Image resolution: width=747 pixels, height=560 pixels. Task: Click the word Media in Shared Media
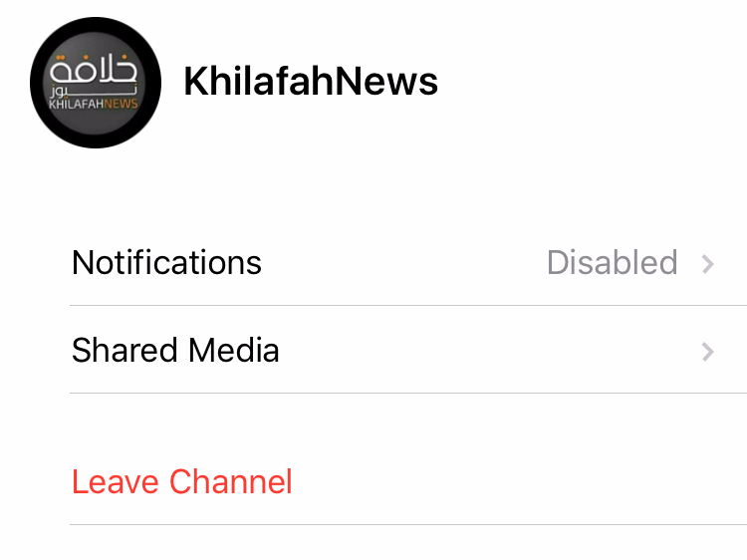pos(233,350)
